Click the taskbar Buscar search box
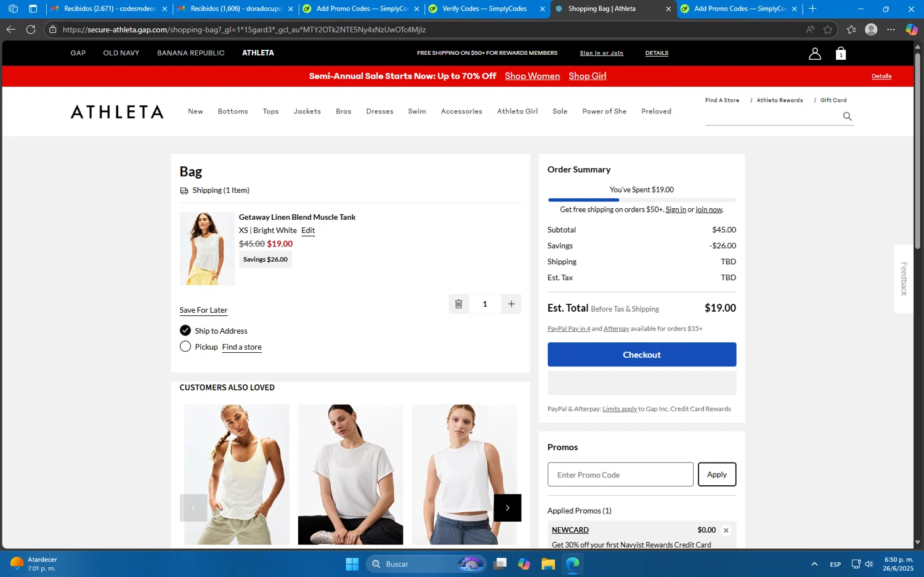Screen dimensions: 924x577 [x=425, y=563]
